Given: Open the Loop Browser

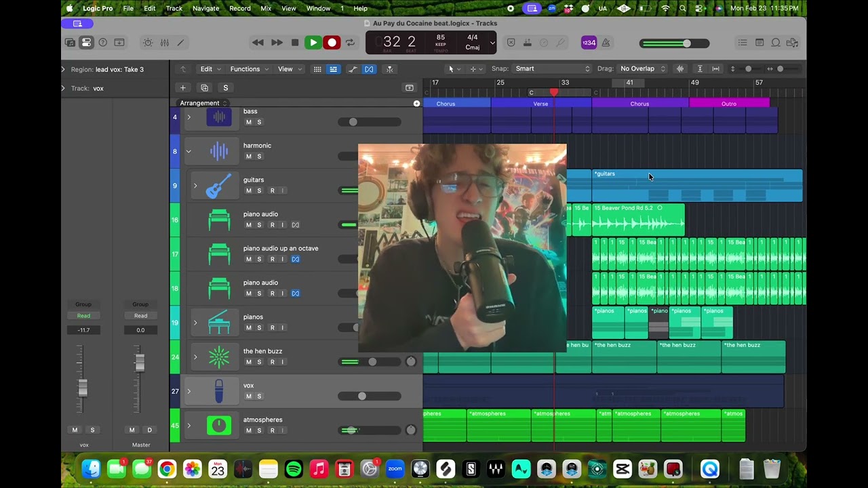Looking at the screenshot, I should 776,43.
